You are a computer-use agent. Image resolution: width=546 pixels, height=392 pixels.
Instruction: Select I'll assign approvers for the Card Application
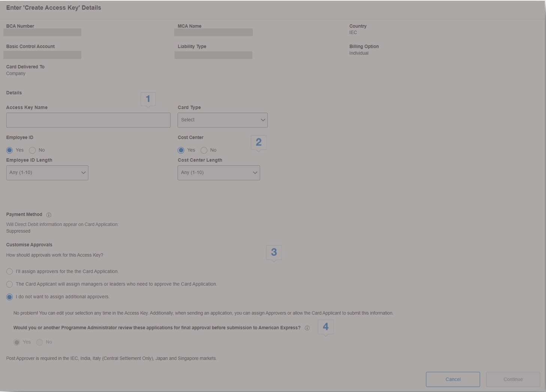click(9, 271)
